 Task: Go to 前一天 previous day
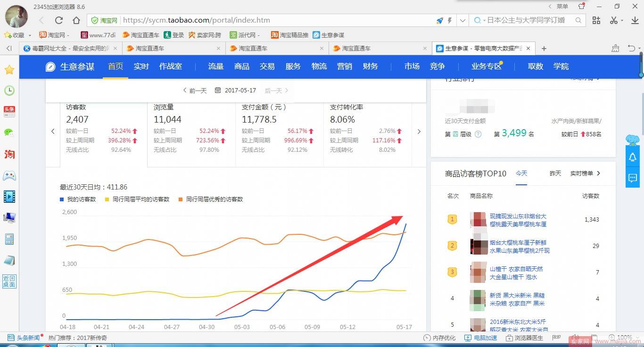tap(195, 91)
